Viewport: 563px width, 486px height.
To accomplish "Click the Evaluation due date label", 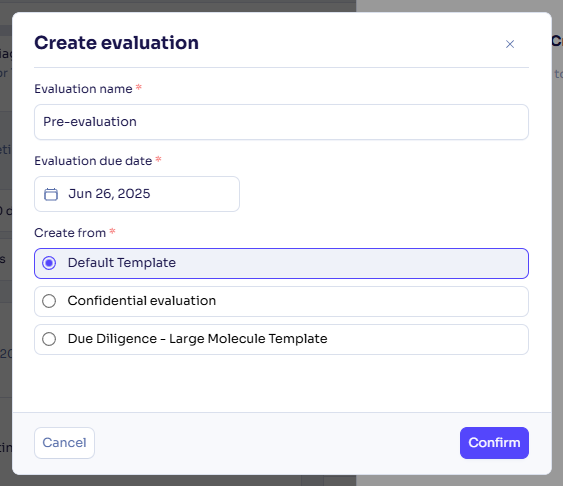I will coord(93,161).
